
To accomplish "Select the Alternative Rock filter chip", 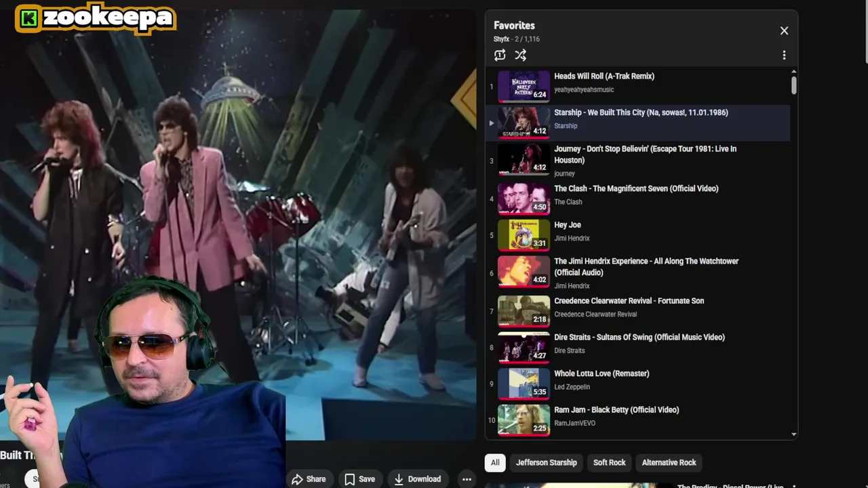I will tap(669, 462).
